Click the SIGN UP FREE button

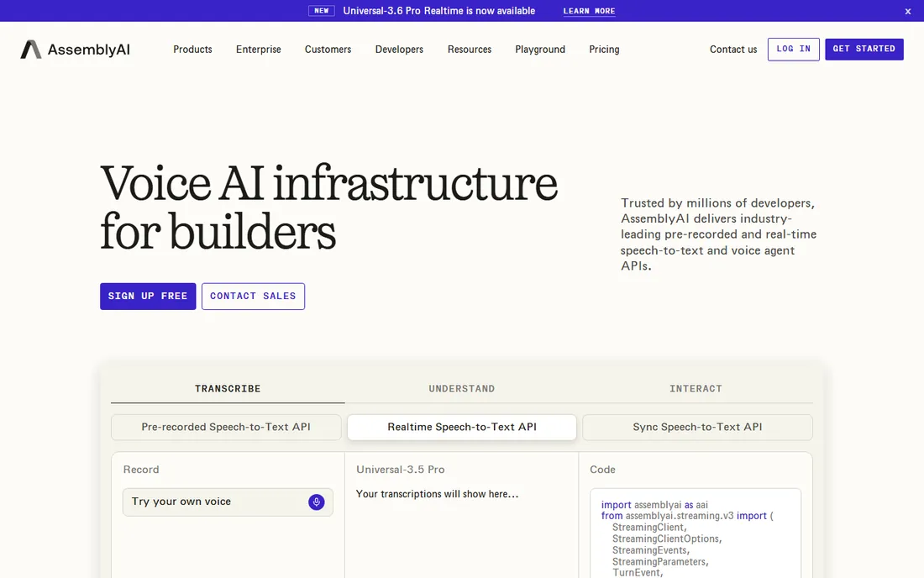pos(148,297)
